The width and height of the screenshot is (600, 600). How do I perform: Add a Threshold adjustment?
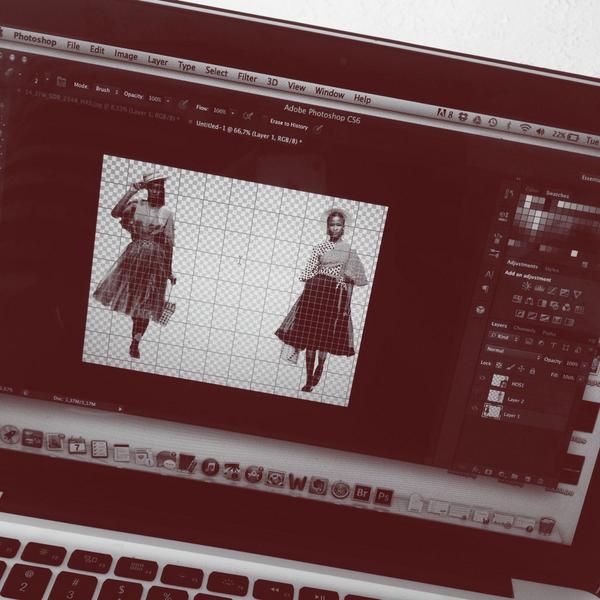545,318
